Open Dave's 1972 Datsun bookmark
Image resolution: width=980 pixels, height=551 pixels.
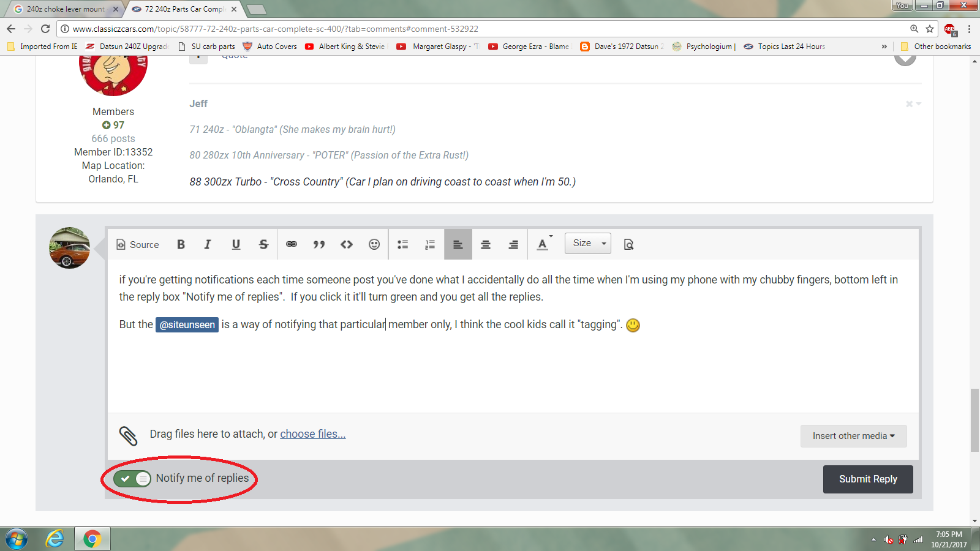(622, 47)
